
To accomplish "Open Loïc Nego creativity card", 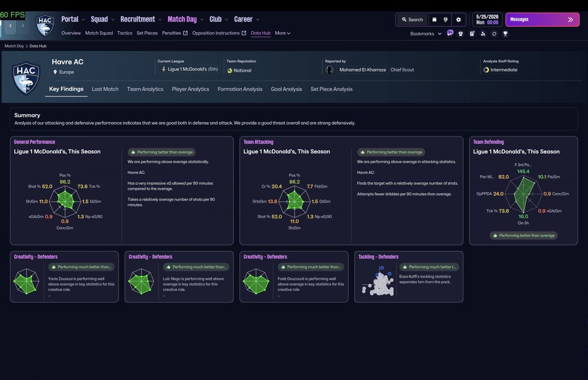I will [x=179, y=277].
